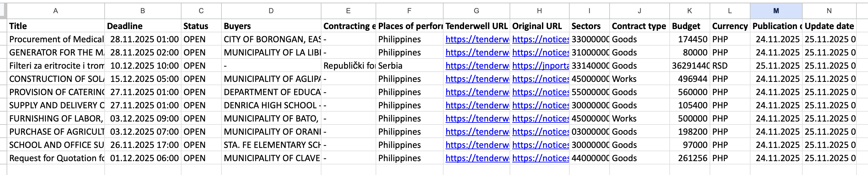The width and height of the screenshot is (868, 175).
Task: Select the RSD currency cell
Action: click(729, 66)
